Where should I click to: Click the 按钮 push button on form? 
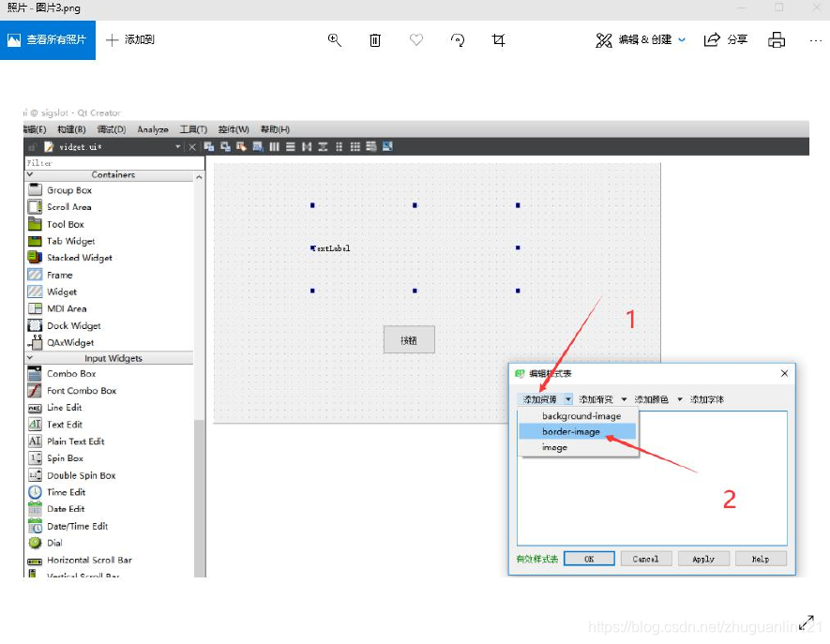(x=409, y=339)
